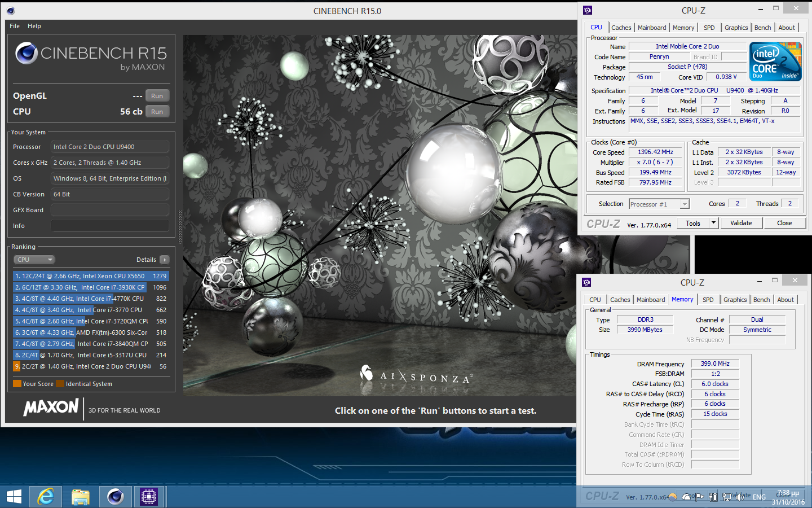
Task: Click the MAXON logo in Cinebench footer
Action: click(51, 408)
